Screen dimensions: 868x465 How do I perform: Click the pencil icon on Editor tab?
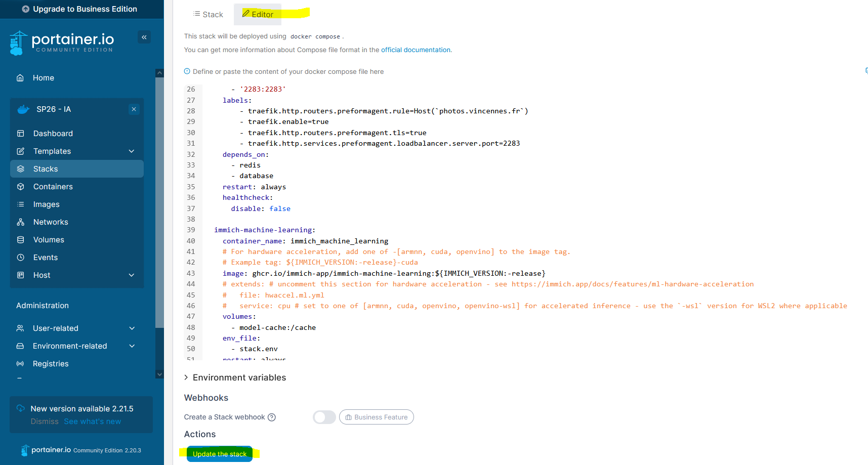246,14
